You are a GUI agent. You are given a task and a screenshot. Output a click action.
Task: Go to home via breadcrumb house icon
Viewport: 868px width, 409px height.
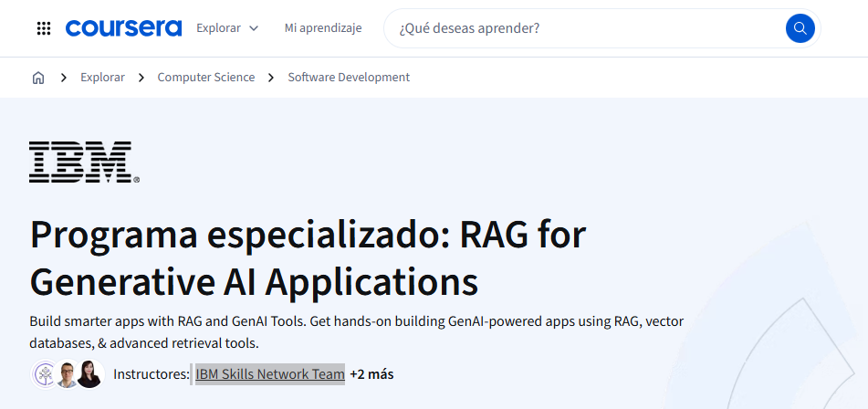point(38,78)
